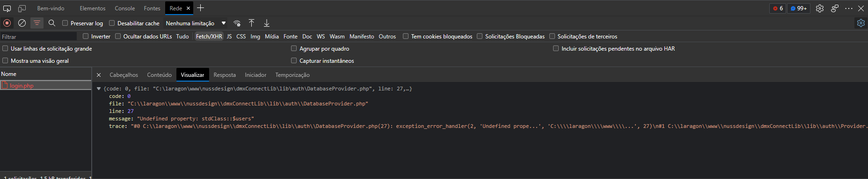Image resolution: width=868 pixels, height=179 pixels.
Task: Open the Cabeçalhos tab
Action: (124, 75)
